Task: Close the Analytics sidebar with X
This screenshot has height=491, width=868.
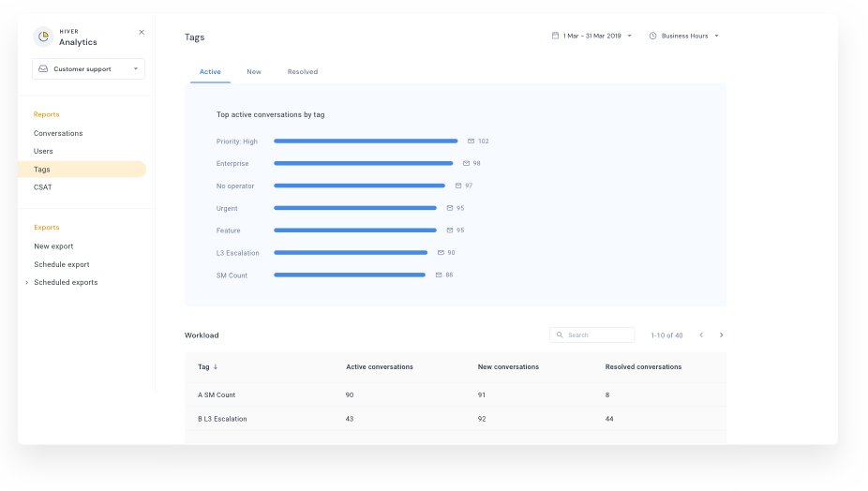Action: pyautogui.click(x=142, y=32)
